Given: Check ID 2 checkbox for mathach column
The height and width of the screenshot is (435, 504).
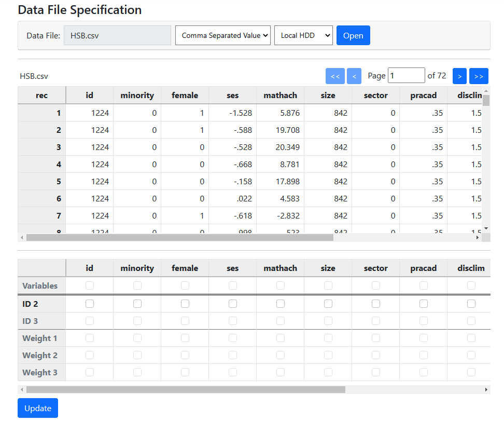Looking at the screenshot, I should pos(281,304).
